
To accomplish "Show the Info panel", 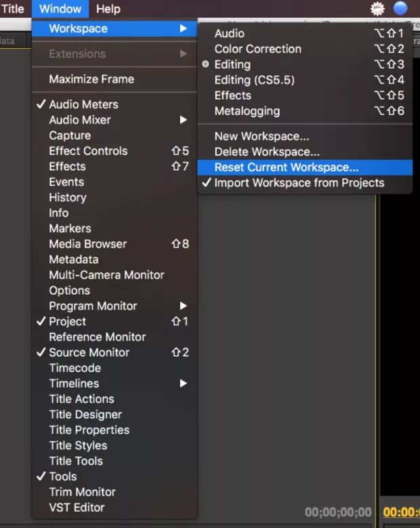I will tap(114, 213).
